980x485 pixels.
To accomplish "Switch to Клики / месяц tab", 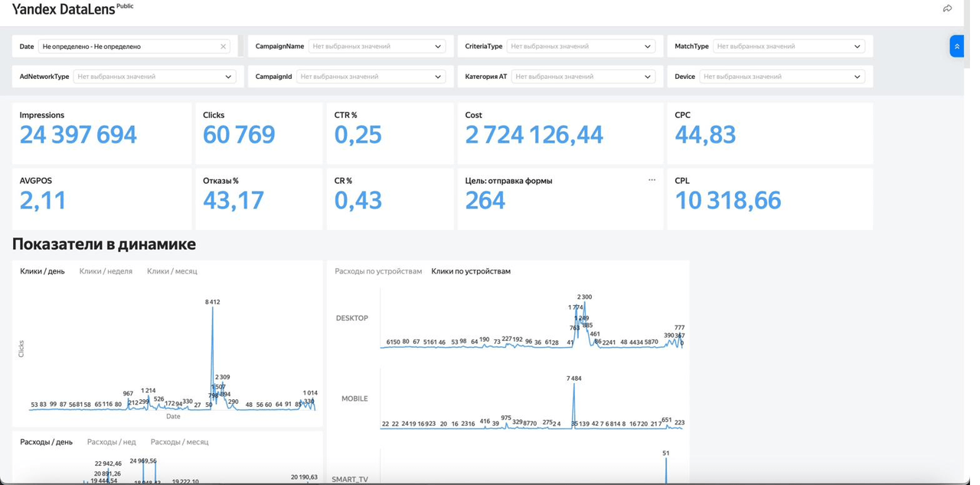I will click(x=171, y=271).
